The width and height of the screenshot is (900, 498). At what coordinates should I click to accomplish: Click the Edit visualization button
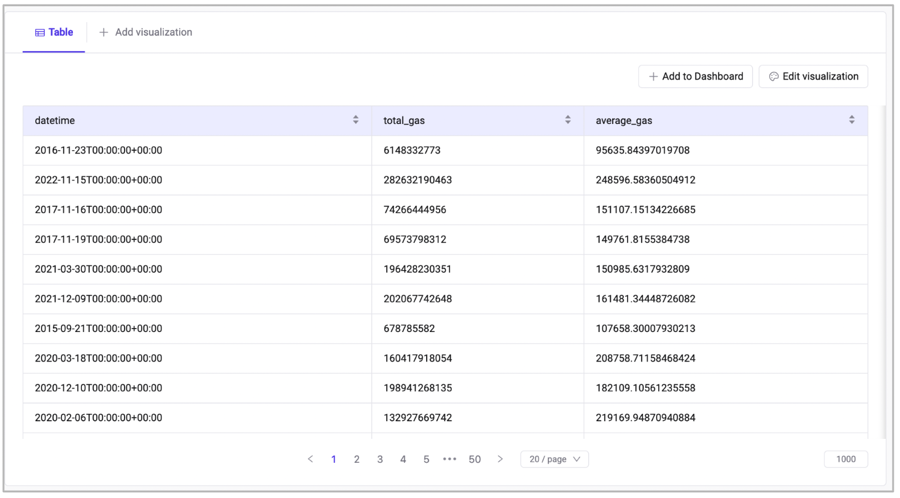click(813, 76)
